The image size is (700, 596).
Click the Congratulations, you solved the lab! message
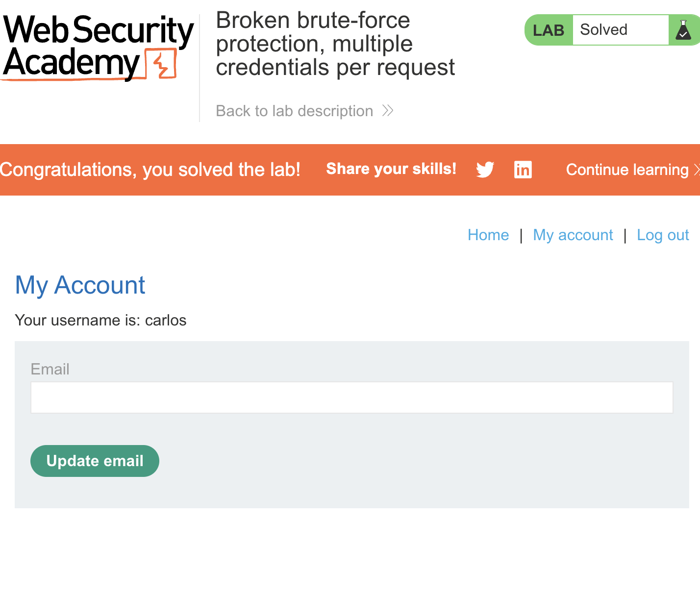pos(150,170)
